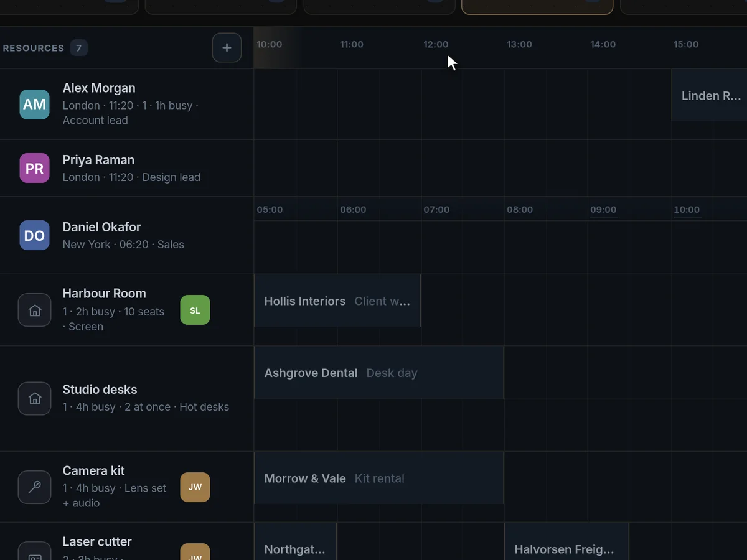Select the Harbour Room resource name

coord(104,293)
